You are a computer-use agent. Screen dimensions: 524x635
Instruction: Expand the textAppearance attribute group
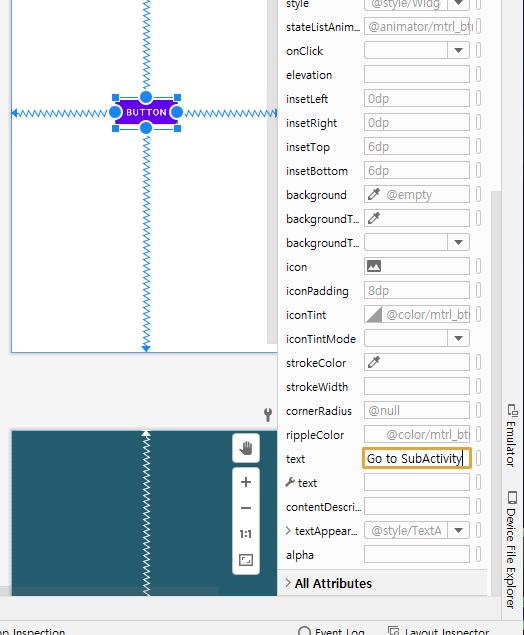click(x=288, y=531)
